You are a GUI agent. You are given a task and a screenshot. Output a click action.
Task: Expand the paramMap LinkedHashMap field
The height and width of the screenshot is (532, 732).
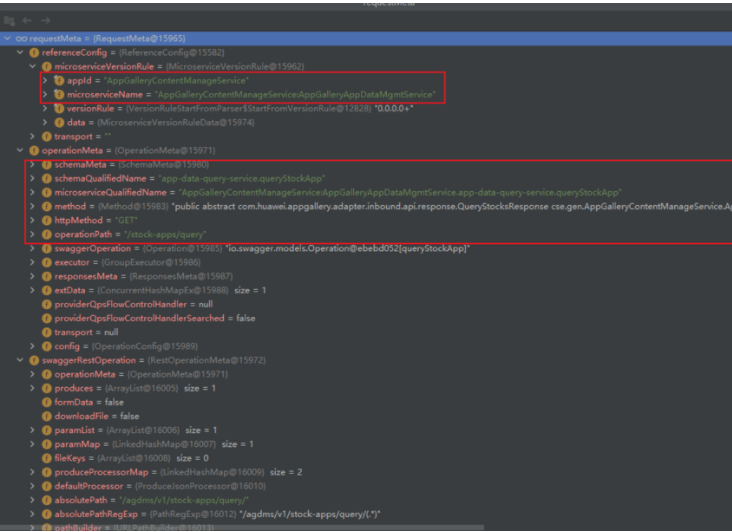point(32,444)
